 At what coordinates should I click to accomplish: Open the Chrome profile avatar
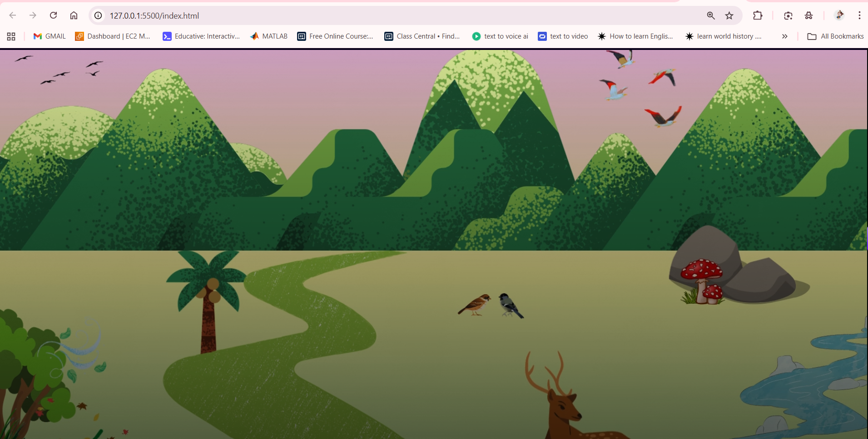point(839,15)
